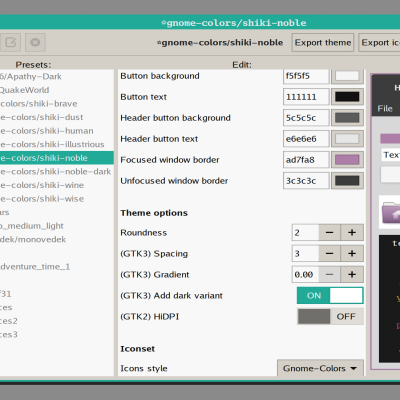Select the shiki-illustrious preset
This screenshot has height=400, width=400.
[x=57, y=144]
